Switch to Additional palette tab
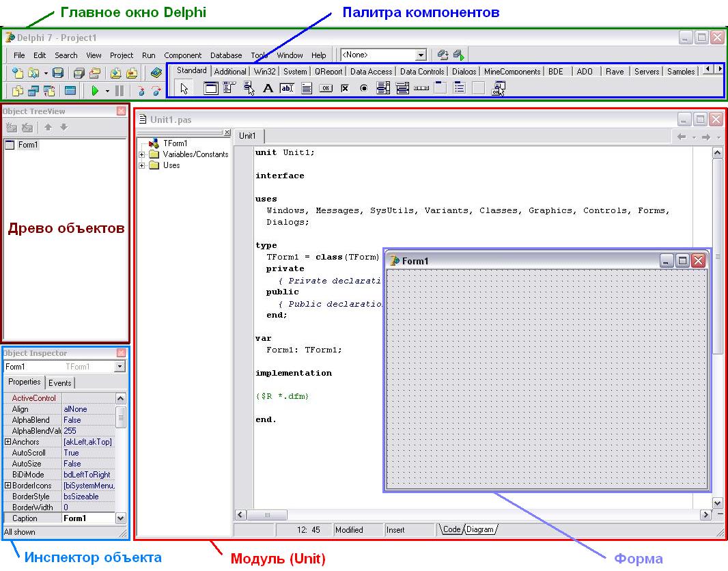 [230, 72]
